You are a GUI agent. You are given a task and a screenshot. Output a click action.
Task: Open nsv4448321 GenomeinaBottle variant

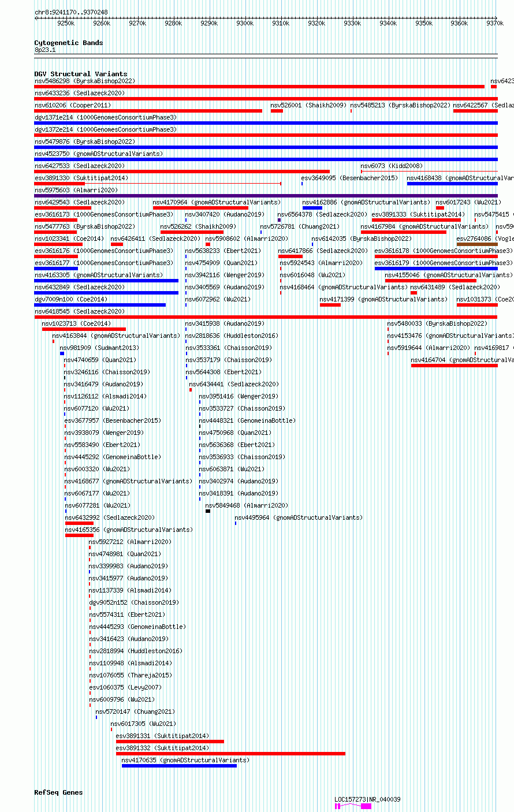(x=247, y=420)
